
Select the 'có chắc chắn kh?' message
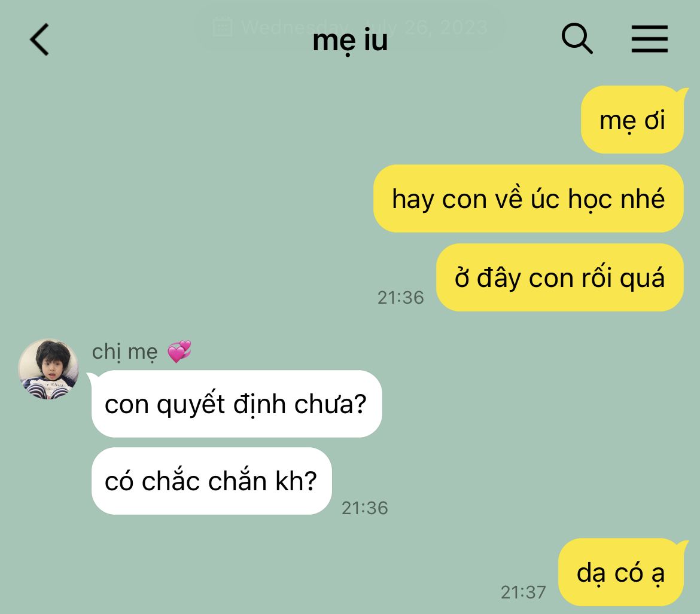212,481
